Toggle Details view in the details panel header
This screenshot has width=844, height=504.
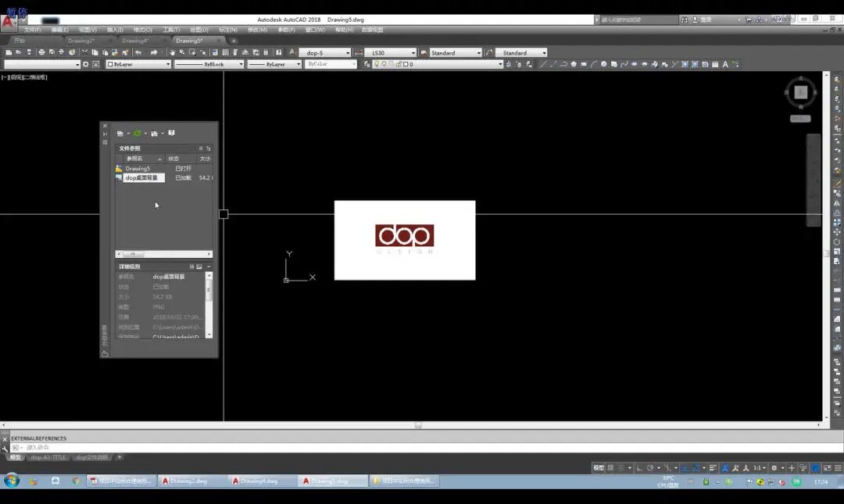tap(191, 266)
